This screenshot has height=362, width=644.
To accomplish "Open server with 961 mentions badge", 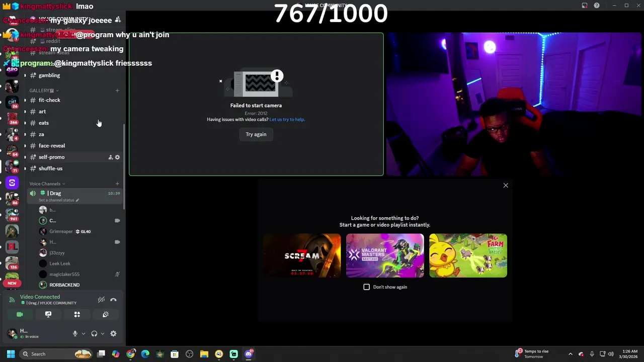I will point(12,214).
